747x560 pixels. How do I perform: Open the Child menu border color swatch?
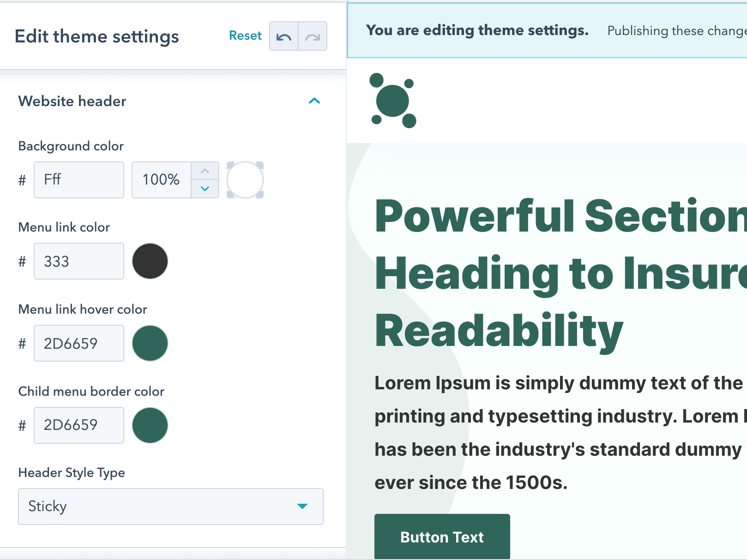pos(150,425)
